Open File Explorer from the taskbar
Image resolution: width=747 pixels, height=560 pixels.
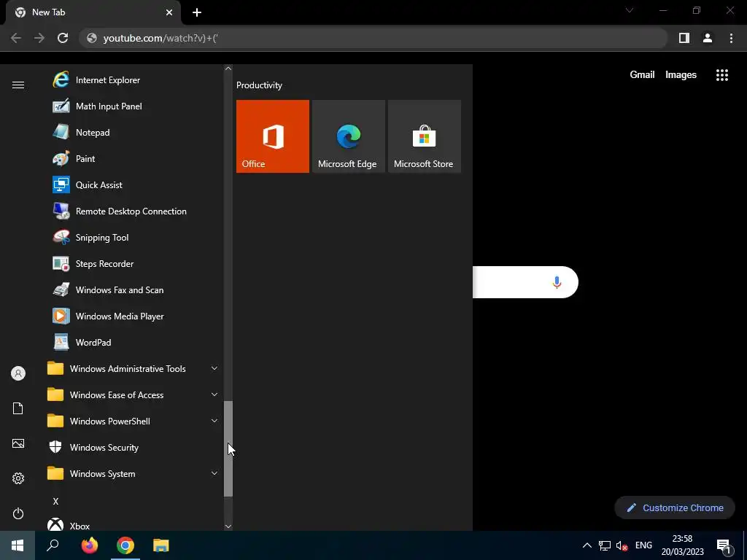pos(161,545)
